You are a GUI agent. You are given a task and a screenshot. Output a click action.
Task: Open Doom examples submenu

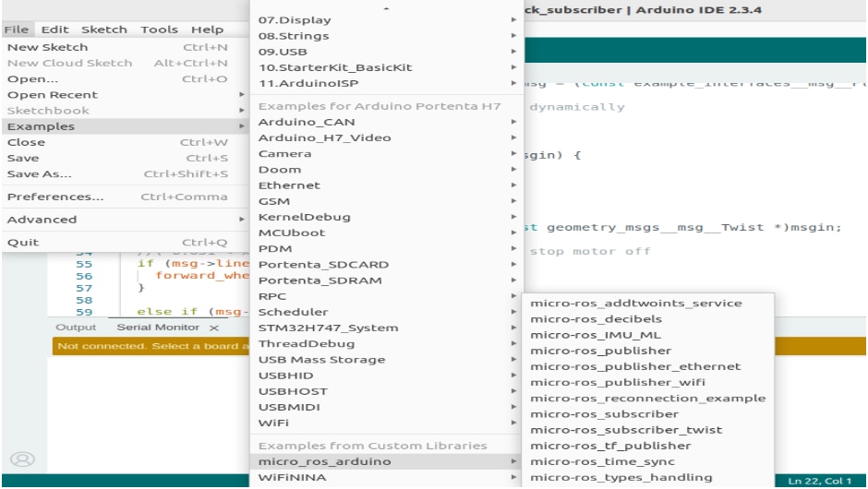[386, 169]
